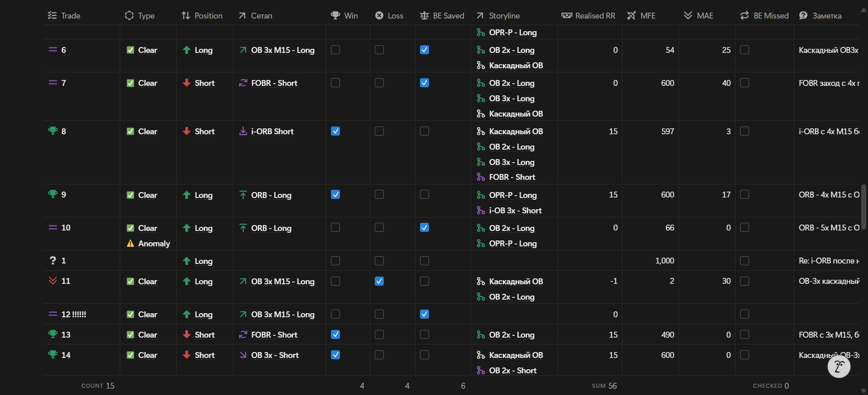Uncheck the Loss checkbox for trade 11
The width and height of the screenshot is (868, 395).
379,281
